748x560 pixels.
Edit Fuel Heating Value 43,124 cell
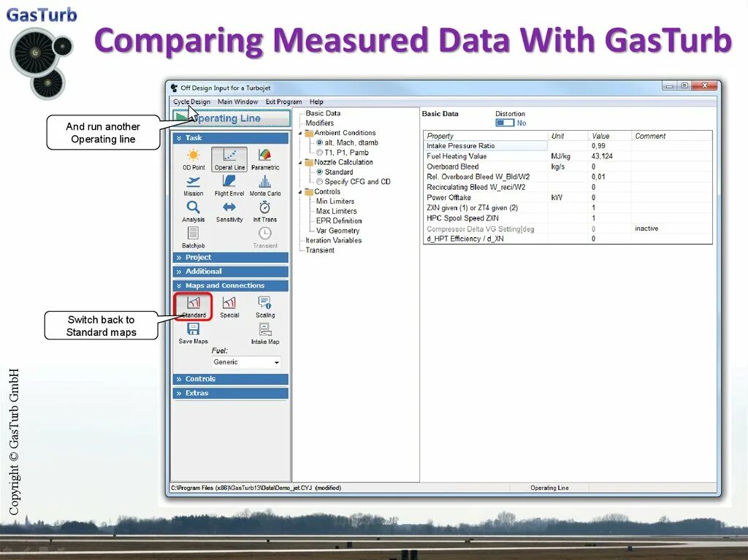609,156
